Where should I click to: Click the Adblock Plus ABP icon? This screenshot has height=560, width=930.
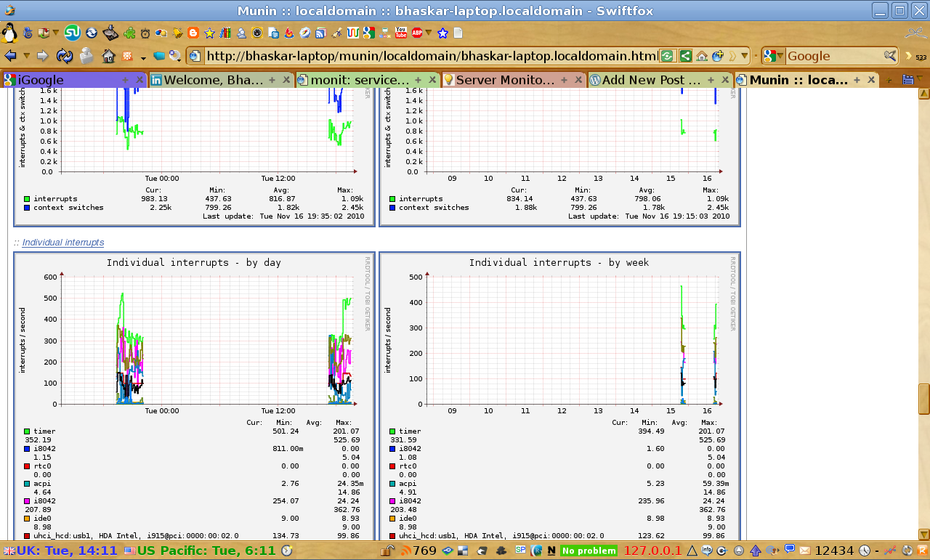(417, 33)
